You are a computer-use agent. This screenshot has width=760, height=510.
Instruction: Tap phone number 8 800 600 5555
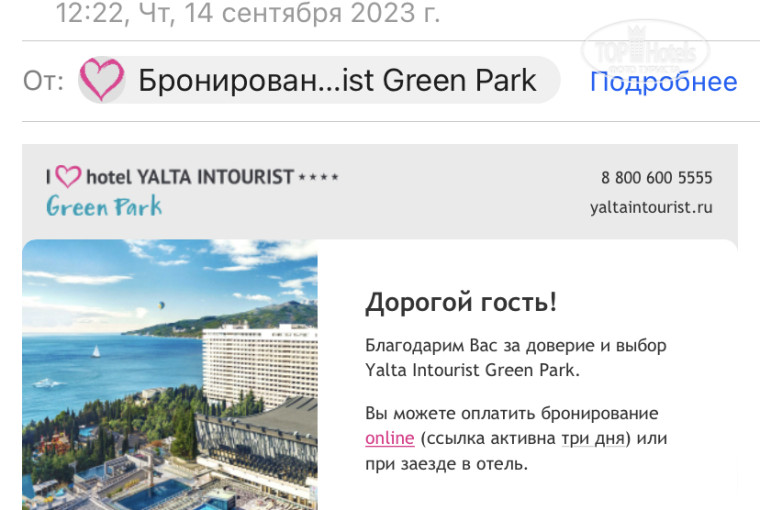click(656, 178)
